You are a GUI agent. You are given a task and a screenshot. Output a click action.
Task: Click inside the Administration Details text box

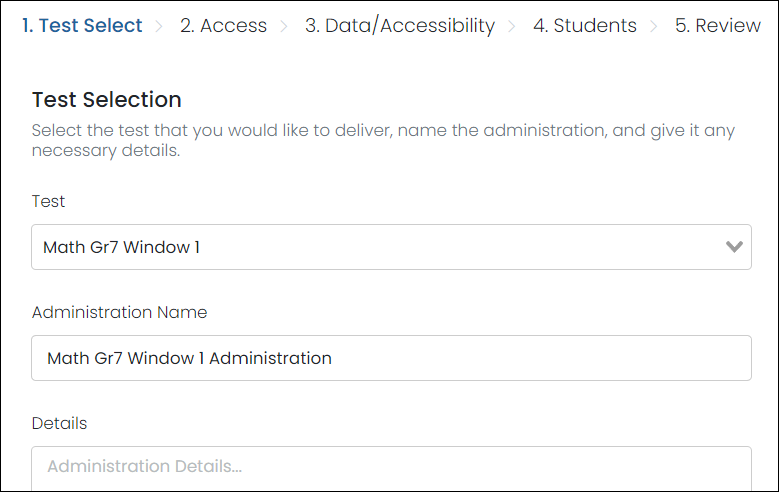(391, 467)
